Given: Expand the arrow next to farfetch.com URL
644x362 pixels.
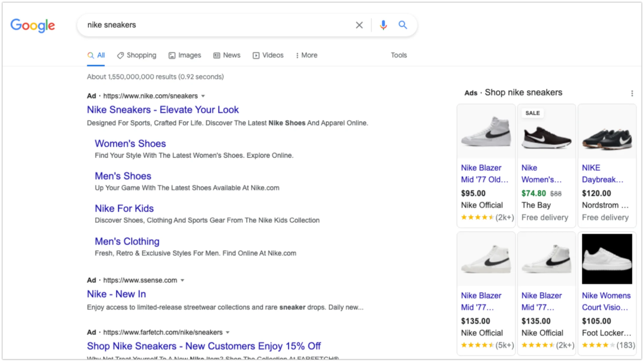Looking at the screenshot, I should click(227, 332).
